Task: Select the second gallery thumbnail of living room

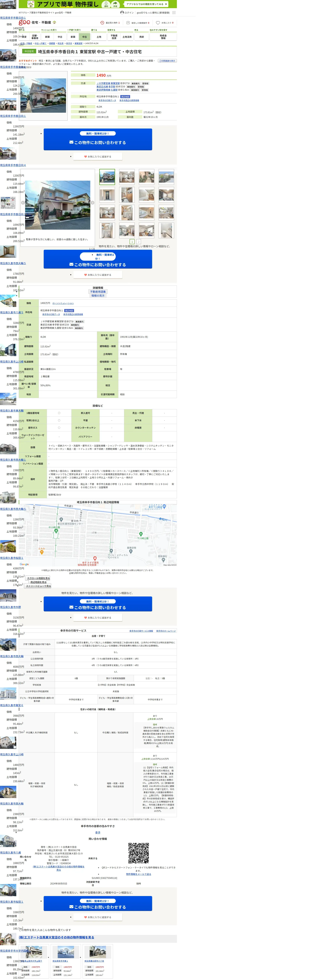Action: [x=127, y=177]
